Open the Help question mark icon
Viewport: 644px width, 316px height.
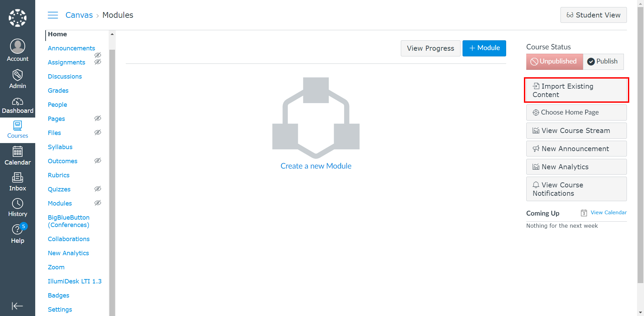coord(17,230)
